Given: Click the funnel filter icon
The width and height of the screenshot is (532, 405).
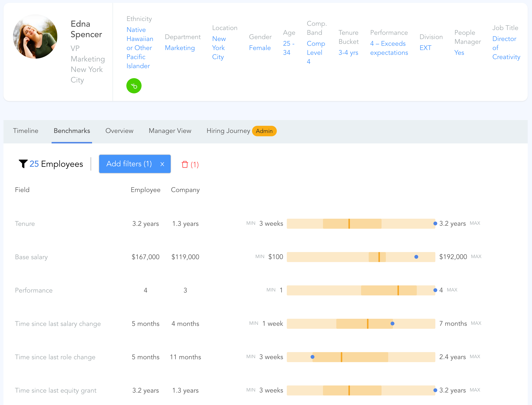Looking at the screenshot, I should click(23, 164).
